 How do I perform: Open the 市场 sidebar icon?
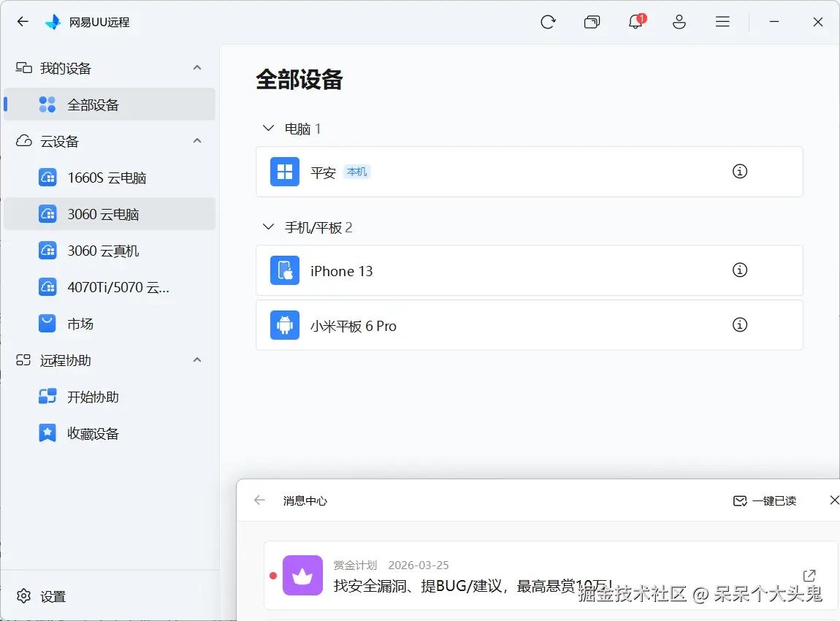pyautogui.click(x=47, y=323)
